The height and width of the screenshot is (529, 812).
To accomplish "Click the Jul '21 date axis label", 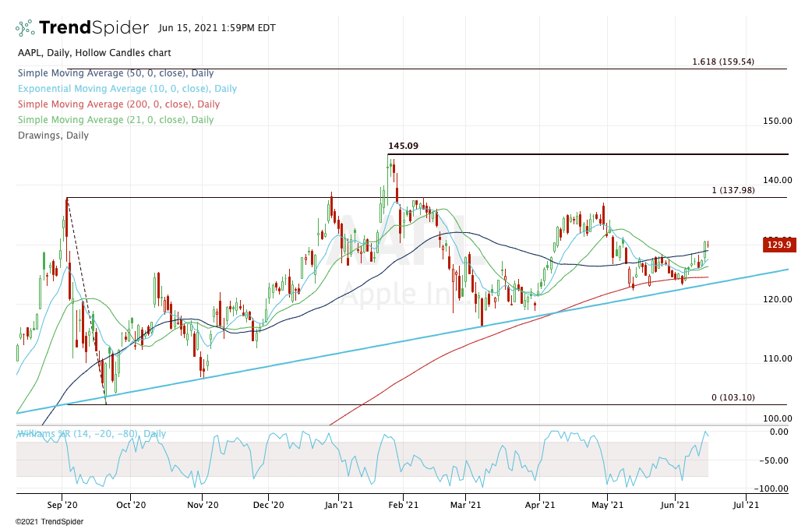I will [x=747, y=505].
